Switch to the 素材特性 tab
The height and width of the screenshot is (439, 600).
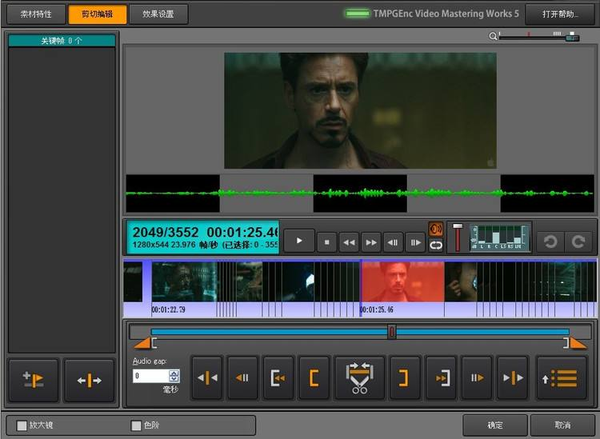36,15
